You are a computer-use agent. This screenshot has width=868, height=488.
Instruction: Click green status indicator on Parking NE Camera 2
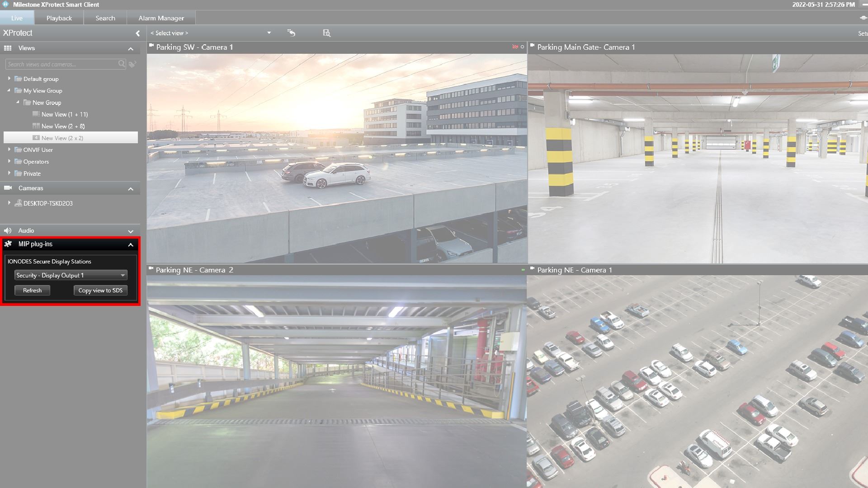pyautogui.click(x=523, y=270)
